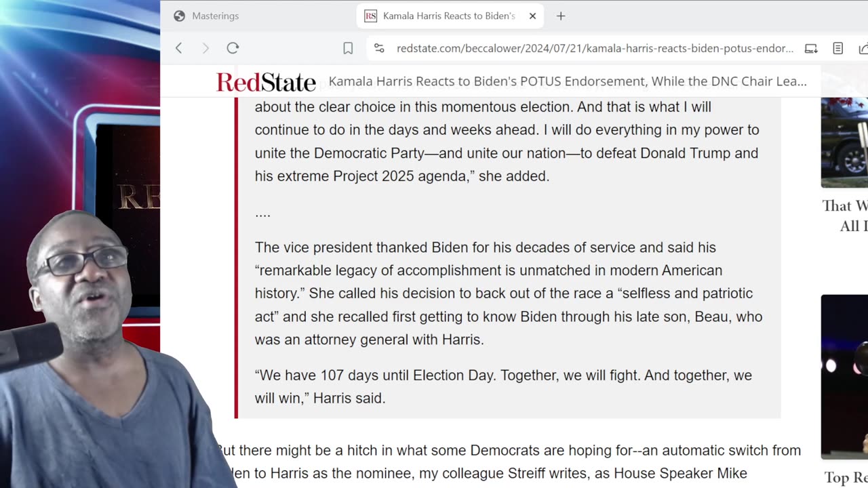Click the forward navigation arrow
Image resolution: width=868 pixels, height=488 pixels.
[205, 48]
